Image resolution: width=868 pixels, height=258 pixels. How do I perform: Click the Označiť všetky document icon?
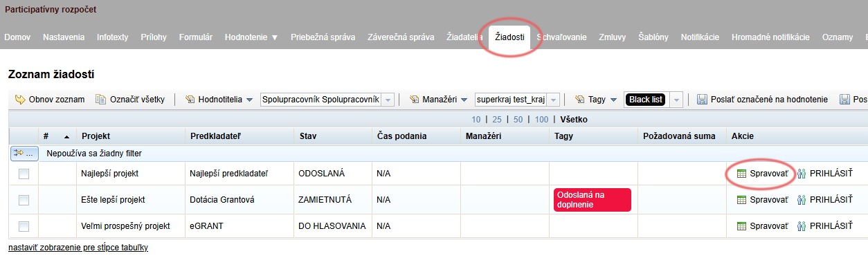pyautogui.click(x=101, y=100)
